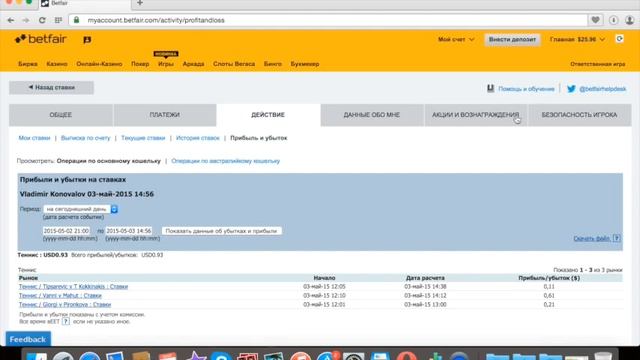Open Australian wallet operations link
Screen dimensions: 640x360
pyautogui.click(x=226, y=161)
